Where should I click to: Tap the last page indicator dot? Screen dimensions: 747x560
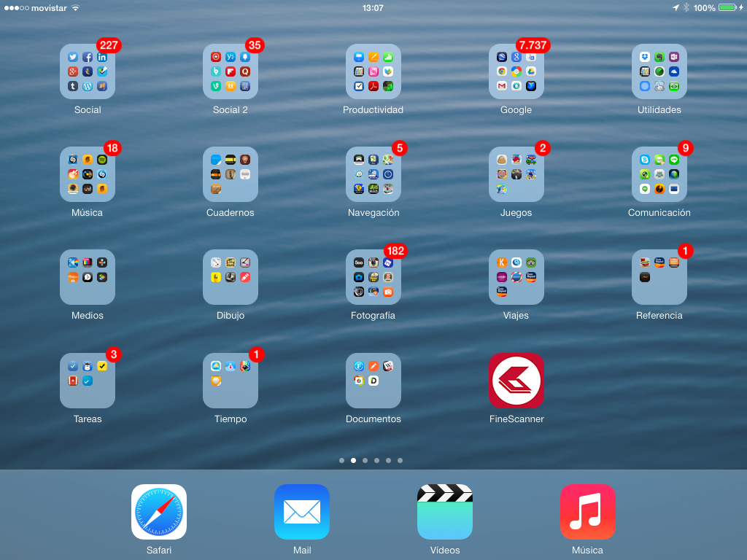400,461
